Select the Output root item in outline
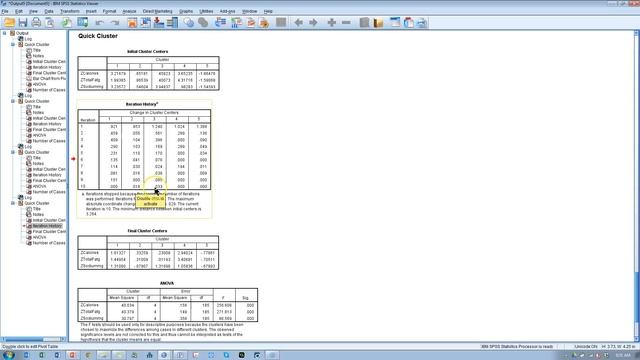Viewport: 640px width, 360px height. click(x=22, y=33)
